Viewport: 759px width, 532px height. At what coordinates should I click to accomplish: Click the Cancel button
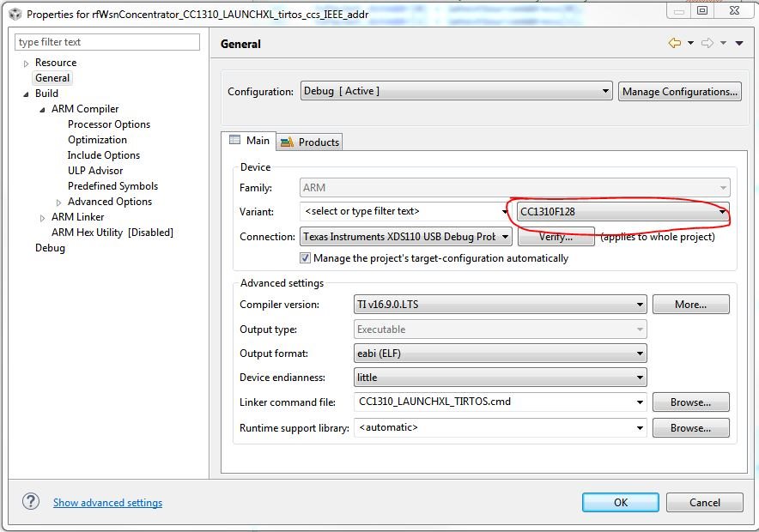pos(705,502)
